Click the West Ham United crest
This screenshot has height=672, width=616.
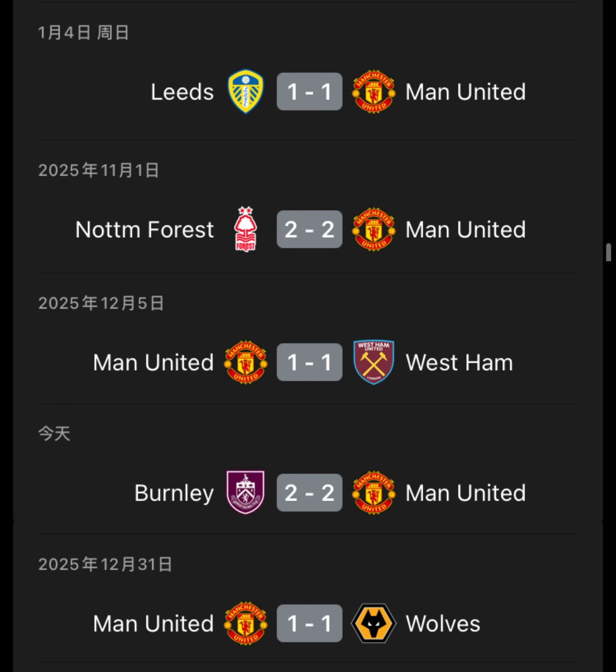coord(374,362)
